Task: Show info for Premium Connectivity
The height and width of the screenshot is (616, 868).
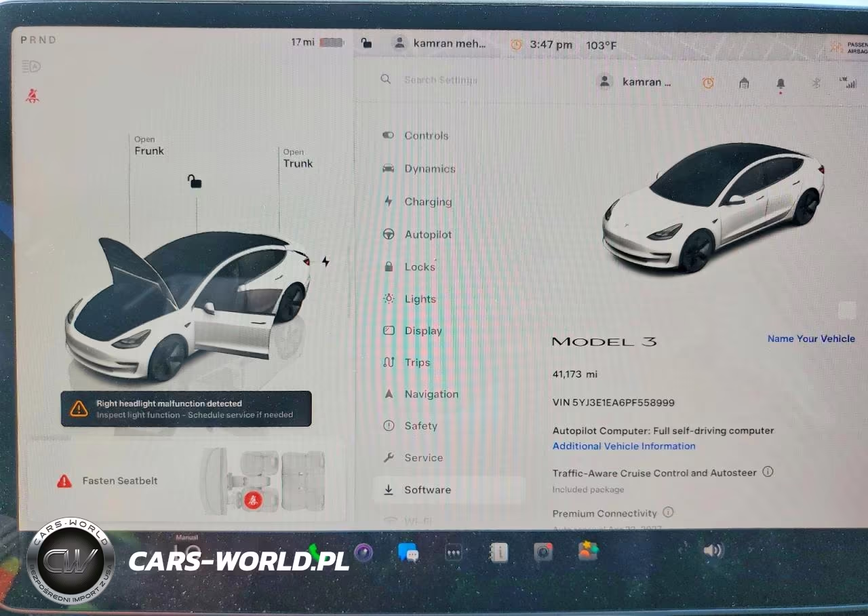Action: 668,512
